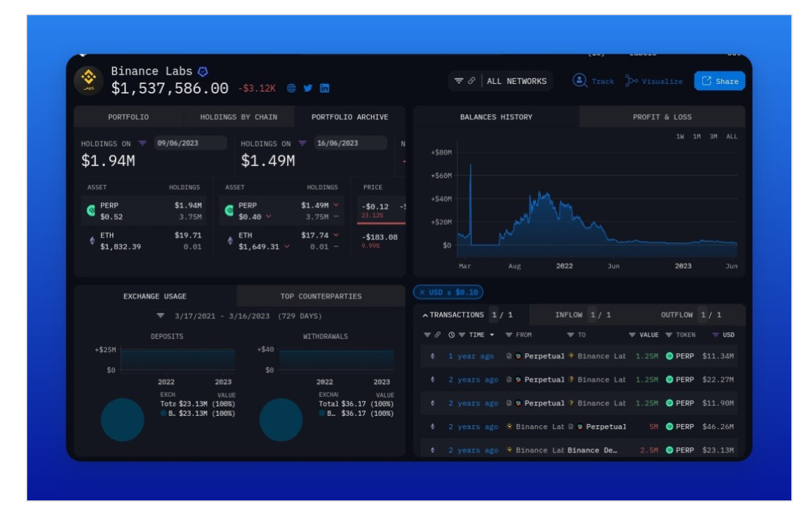
Task: Click the filter icon beside exchange usage date range
Action: click(161, 316)
